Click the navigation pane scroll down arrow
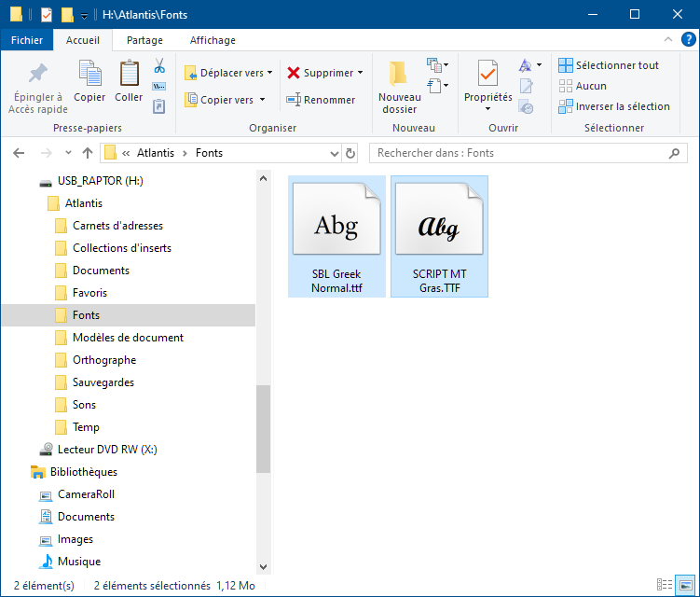Viewport: 700px width, 597px height. [x=263, y=565]
